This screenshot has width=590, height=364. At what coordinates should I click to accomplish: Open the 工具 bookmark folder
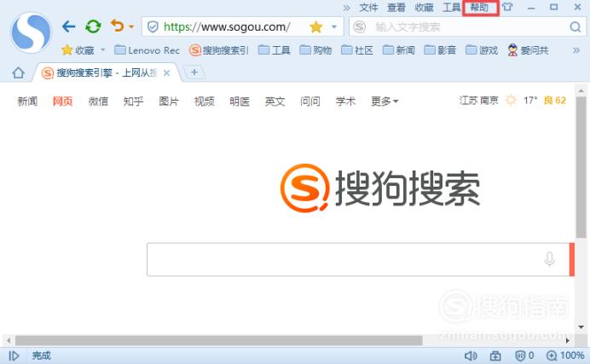click(275, 50)
